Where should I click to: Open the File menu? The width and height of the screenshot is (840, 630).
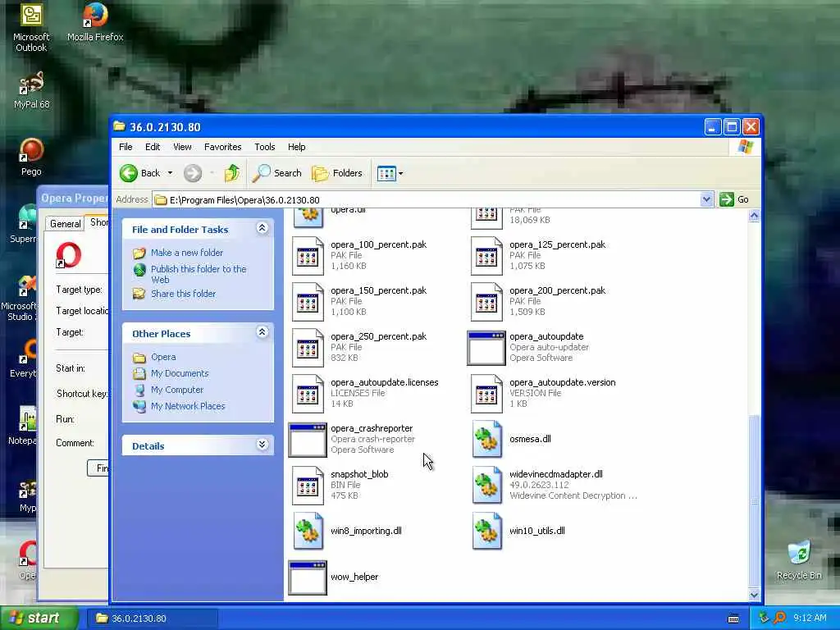(x=126, y=147)
